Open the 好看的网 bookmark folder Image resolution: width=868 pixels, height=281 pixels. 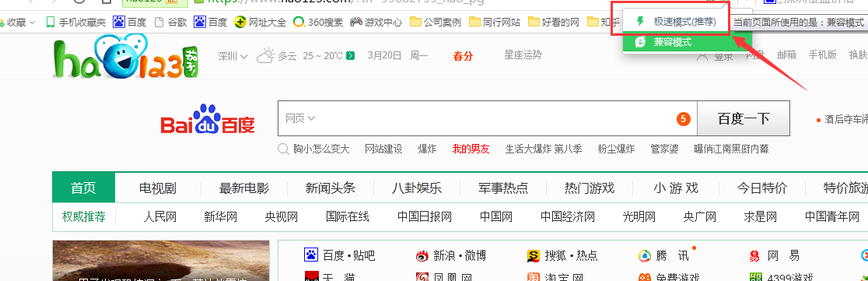(554, 22)
